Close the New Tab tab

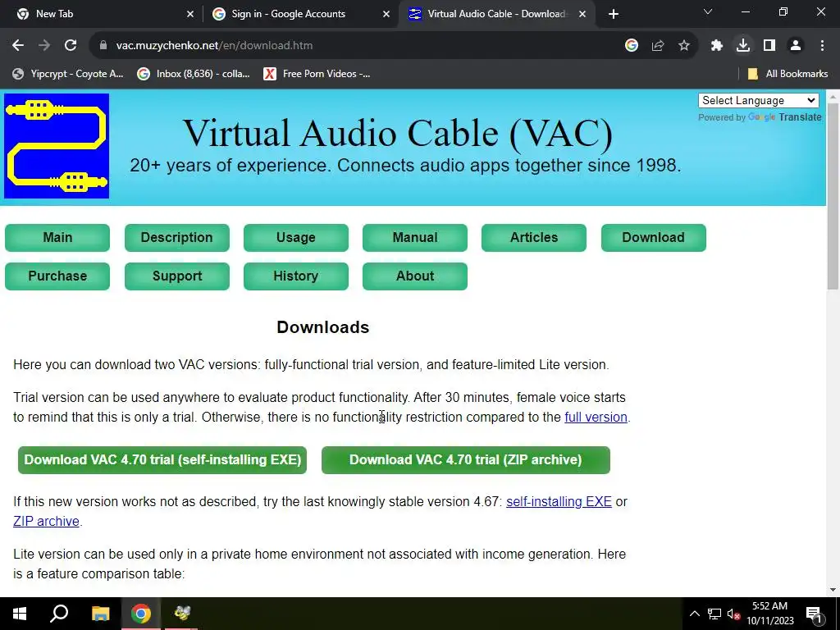click(x=190, y=14)
